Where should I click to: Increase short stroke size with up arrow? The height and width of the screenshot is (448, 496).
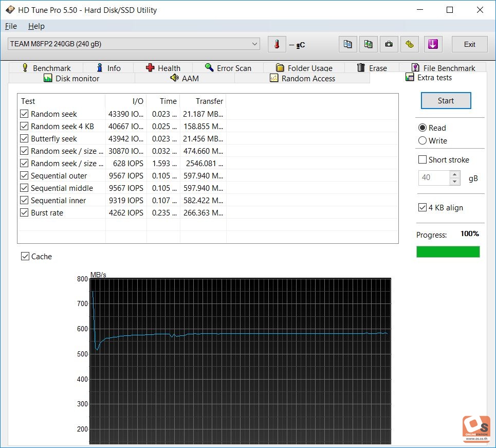point(454,174)
